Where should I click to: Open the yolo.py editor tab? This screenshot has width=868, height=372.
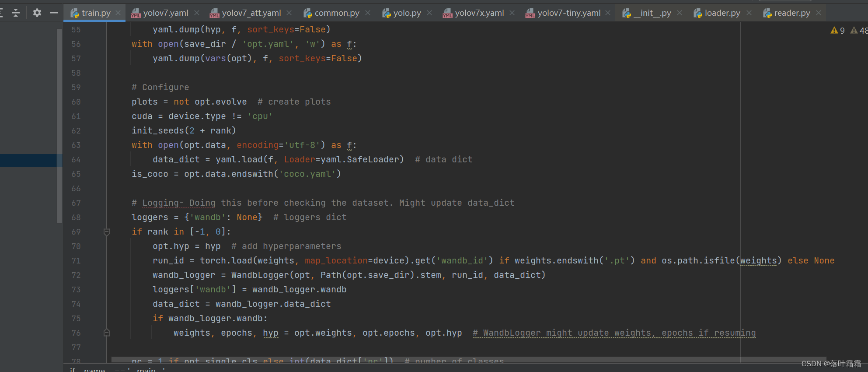pos(407,13)
